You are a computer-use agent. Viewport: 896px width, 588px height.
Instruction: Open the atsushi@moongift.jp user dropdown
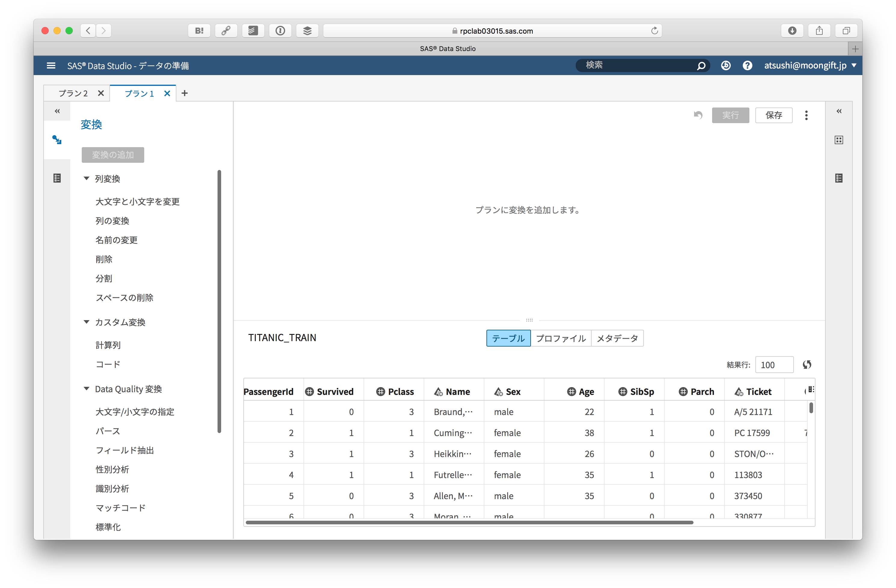(809, 65)
